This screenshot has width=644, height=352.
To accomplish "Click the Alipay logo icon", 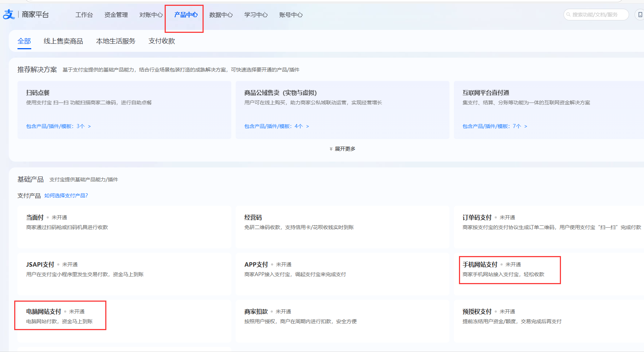I will (x=9, y=15).
